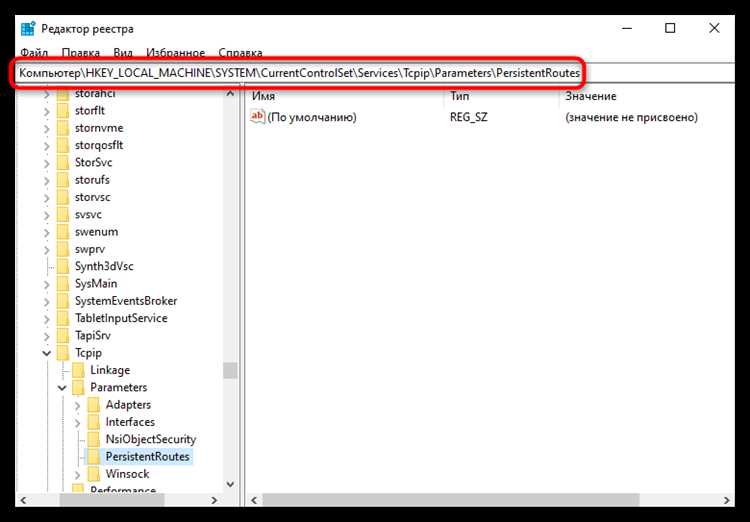Select the SystemEventsBroker folder icon
Viewport: 750px width, 522px height.
(x=63, y=301)
